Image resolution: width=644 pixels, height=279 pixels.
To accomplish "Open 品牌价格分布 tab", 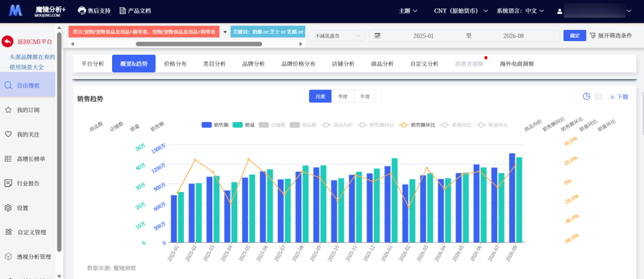I will tap(298, 64).
